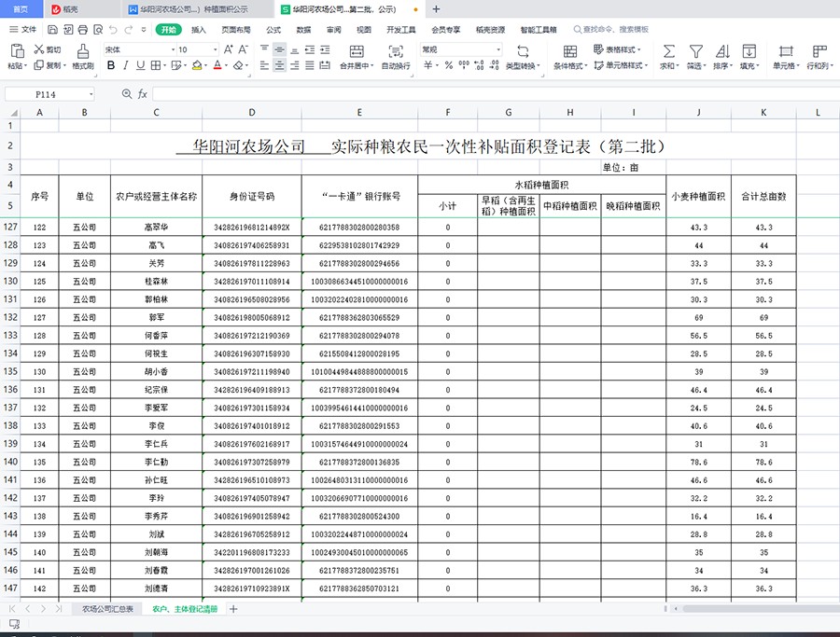Click the Conditional Formatting (条件格式) icon

coord(569,51)
